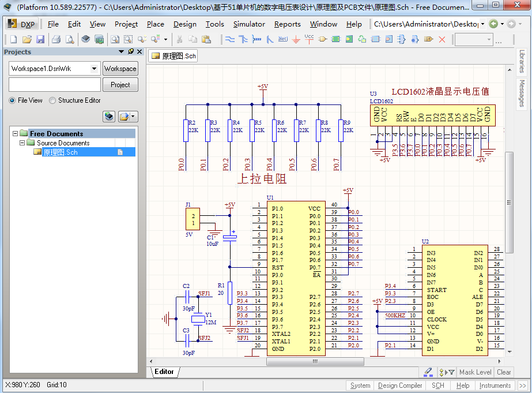532x393 pixels.
Task: Collapse the Free Documents tree node
Action: coord(14,133)
